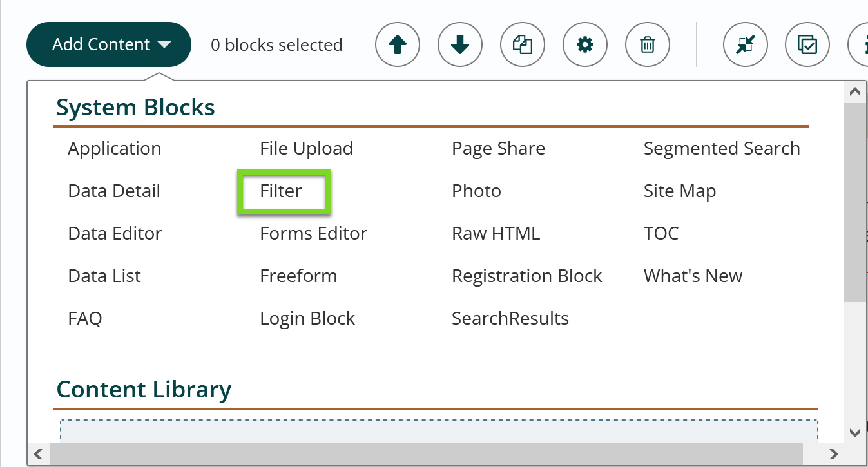Add a Data Detail block

[114, 191]
